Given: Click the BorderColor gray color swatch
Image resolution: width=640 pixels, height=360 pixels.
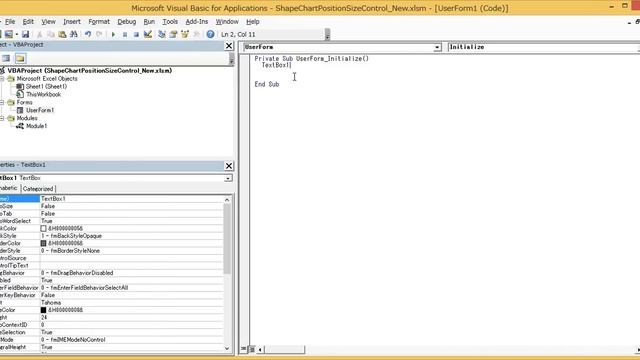Looking at the screenshot, I should point(43,243).
